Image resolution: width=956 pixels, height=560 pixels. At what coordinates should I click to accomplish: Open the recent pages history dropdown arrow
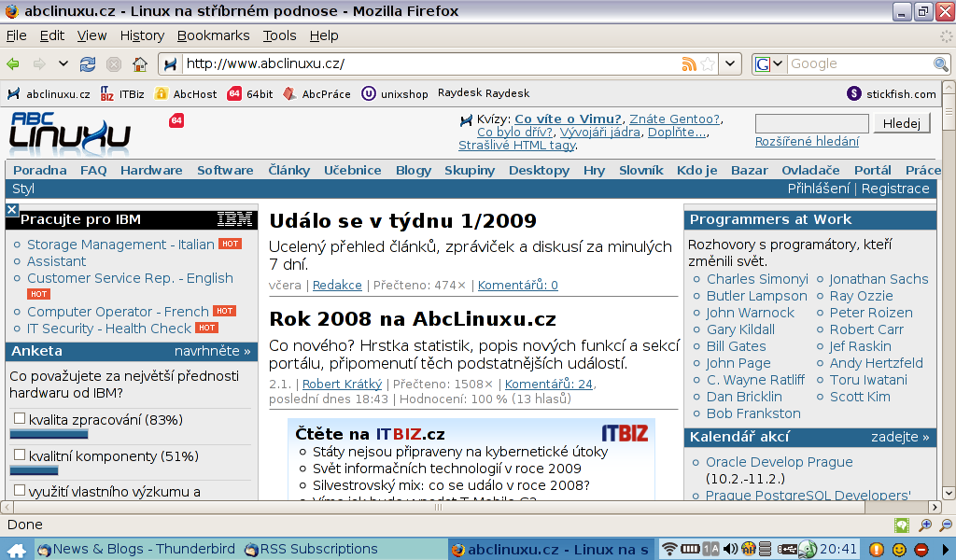63,63
